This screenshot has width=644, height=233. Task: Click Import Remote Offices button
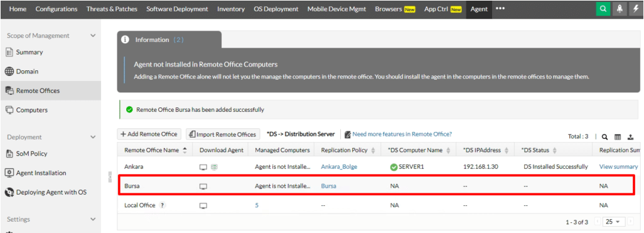click(223, 134)
